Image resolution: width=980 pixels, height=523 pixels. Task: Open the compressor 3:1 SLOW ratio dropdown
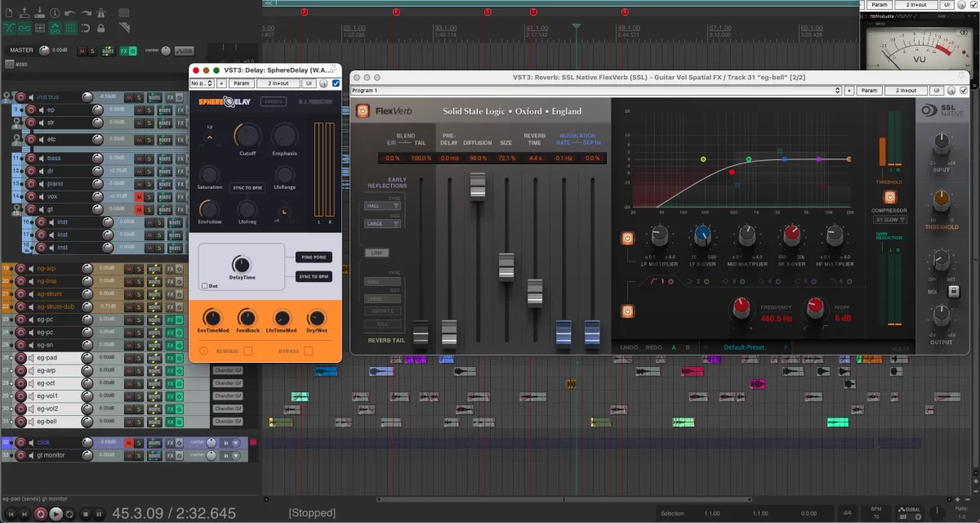click(889, 220)
